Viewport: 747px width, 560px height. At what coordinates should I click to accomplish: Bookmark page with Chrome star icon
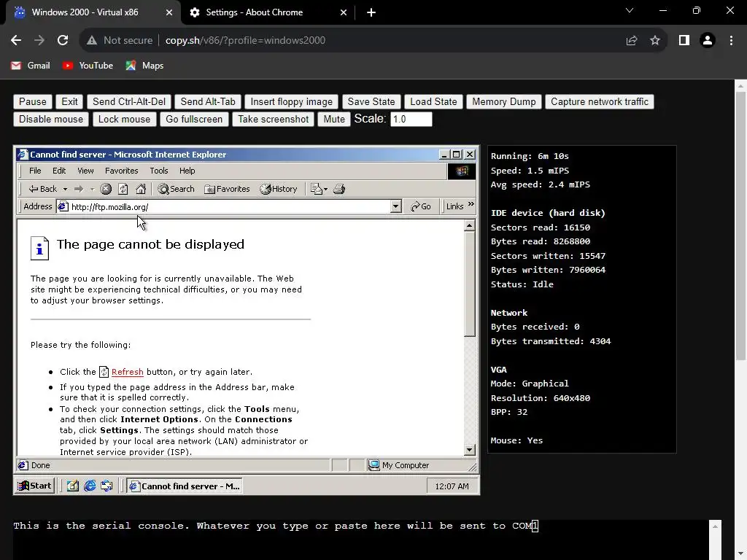655,41
